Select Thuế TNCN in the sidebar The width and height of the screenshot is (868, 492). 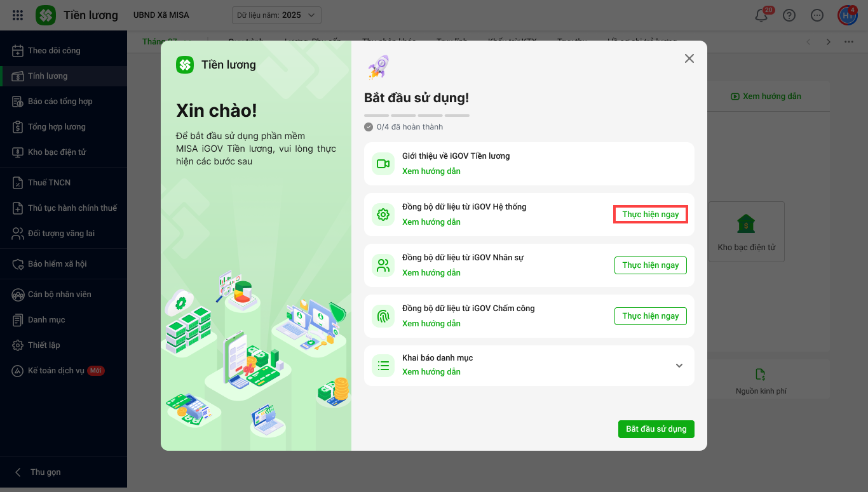tap(49, 183)
